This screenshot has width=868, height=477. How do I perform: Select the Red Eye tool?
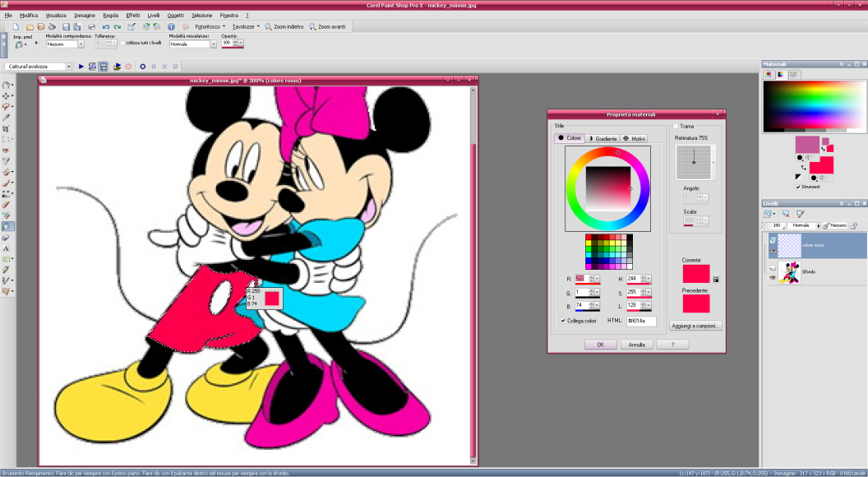pos(6,151)
